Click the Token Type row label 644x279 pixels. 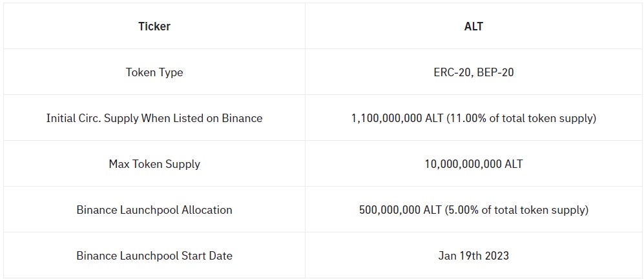[154, 72]
